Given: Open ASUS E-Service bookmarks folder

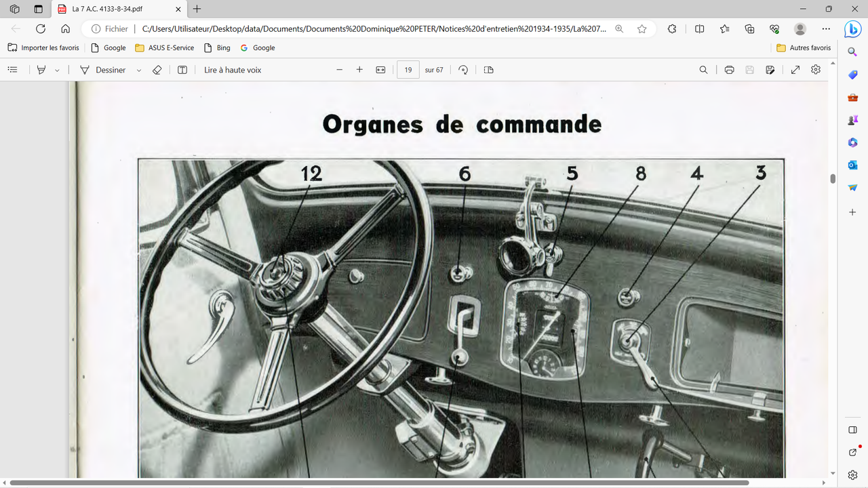Looking at the screenshot, I should 165,48.
